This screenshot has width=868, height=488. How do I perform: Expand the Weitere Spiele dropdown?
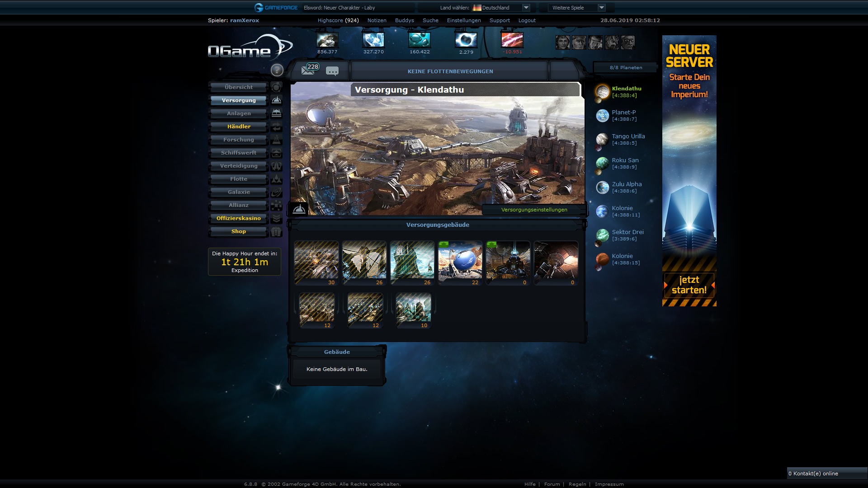click(x=576, y=8)
